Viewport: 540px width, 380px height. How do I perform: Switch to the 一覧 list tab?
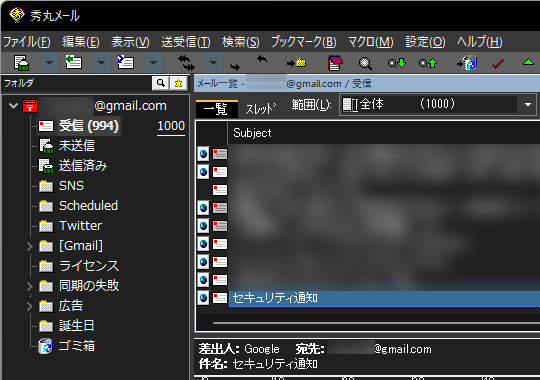[217, 109]
